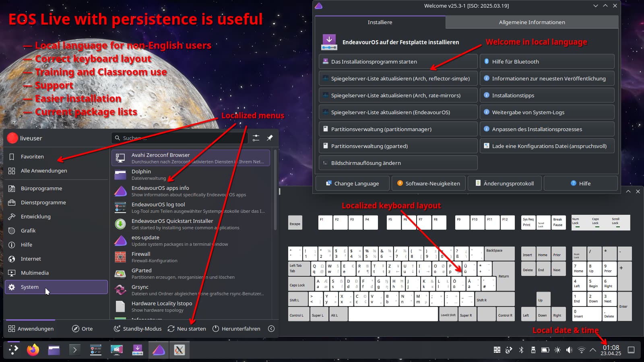Click Weitergabe von System-Logs
The image size is (644, 362).
pos(547,112)
